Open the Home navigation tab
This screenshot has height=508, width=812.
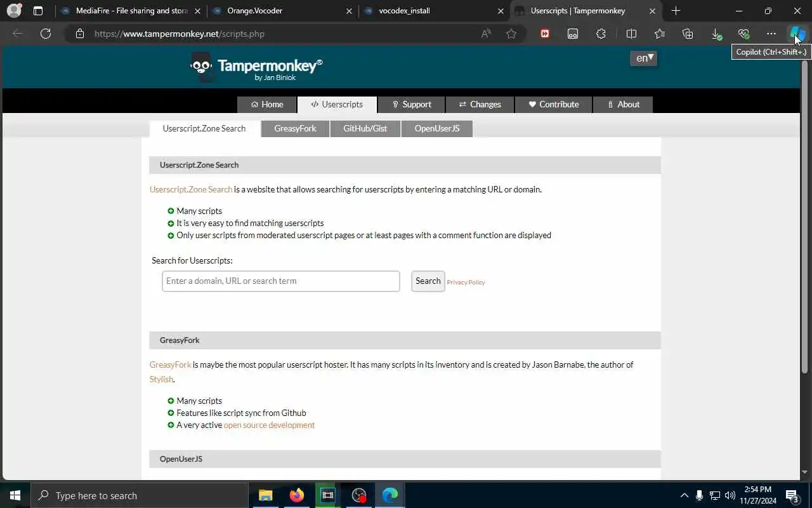tap(266, 105)
